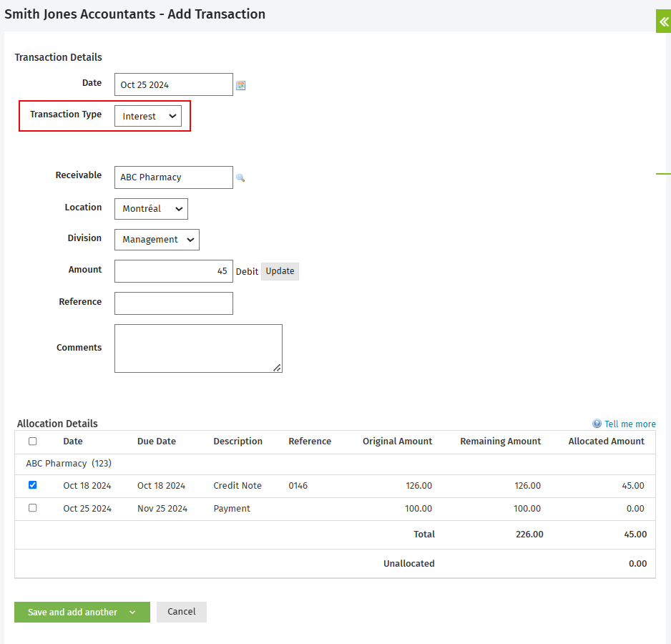Click the Receivable field with ABC Pharmacy
Viewport: 671px width, 644px height.
pyautogui.click(x=174, y=177)
